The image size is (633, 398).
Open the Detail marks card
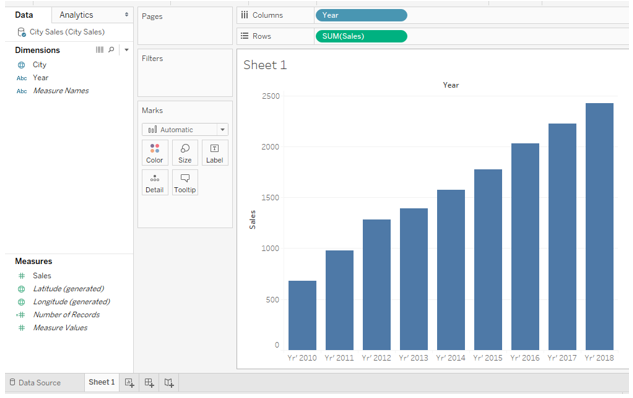click(155, 182)
